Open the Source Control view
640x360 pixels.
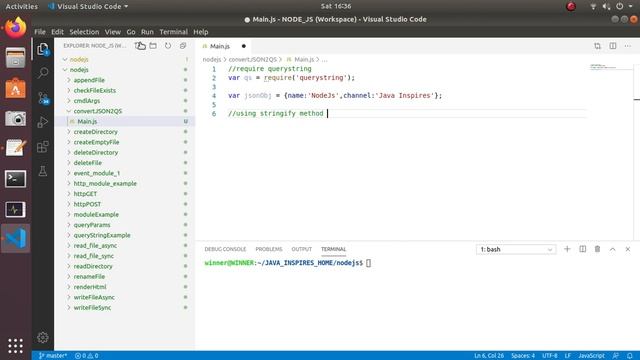[x=43, y=98]
